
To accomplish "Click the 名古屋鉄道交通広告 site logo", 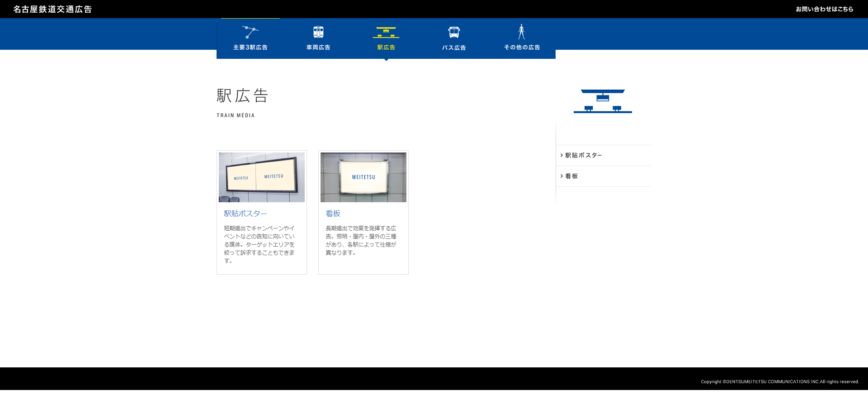I will (x=52, y=9).
